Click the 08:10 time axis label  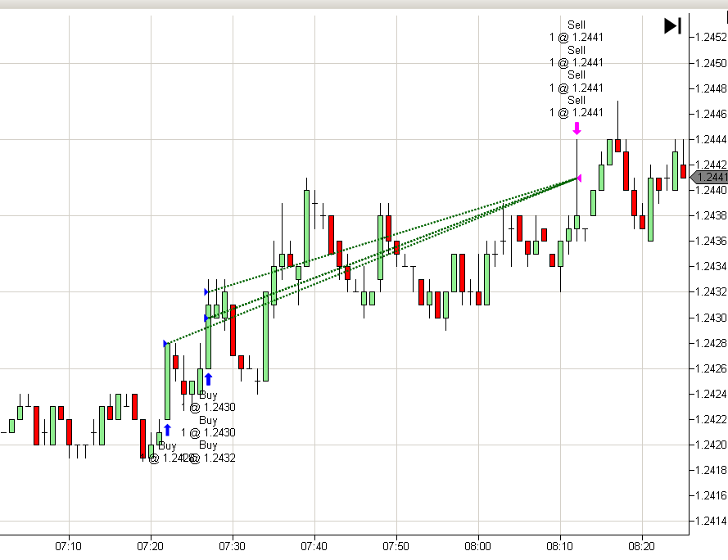pos(560,546)
